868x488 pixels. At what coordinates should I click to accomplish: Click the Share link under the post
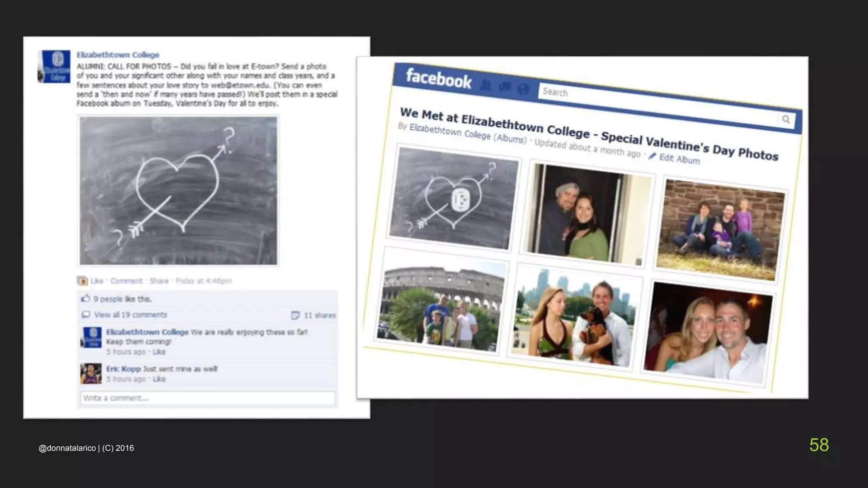159,281
